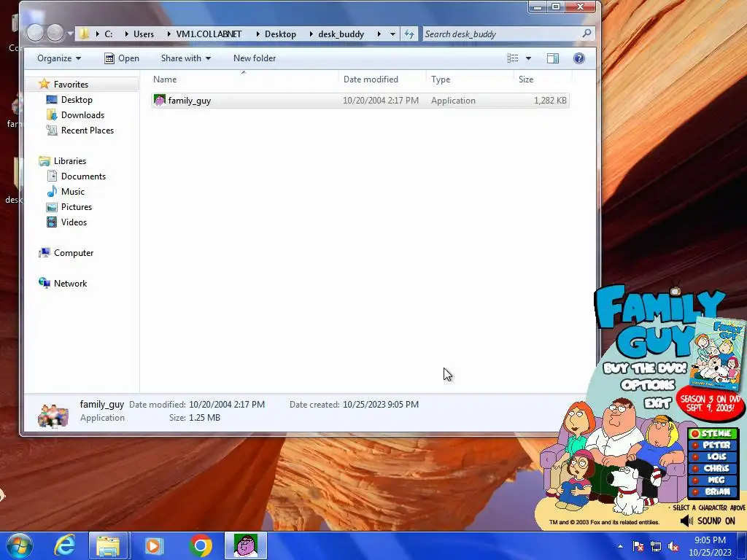Select Computer in navigation pane
Screen dimensions: 747x560
[74, 253]
